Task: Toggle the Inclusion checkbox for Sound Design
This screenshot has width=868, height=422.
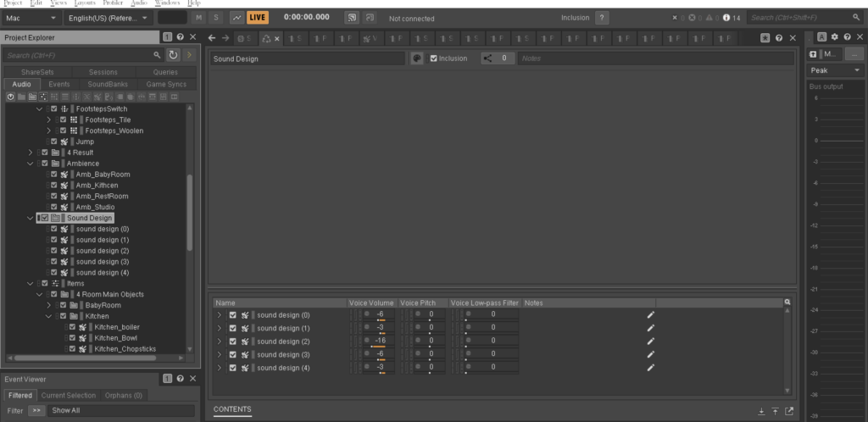Action: (434, 58)
